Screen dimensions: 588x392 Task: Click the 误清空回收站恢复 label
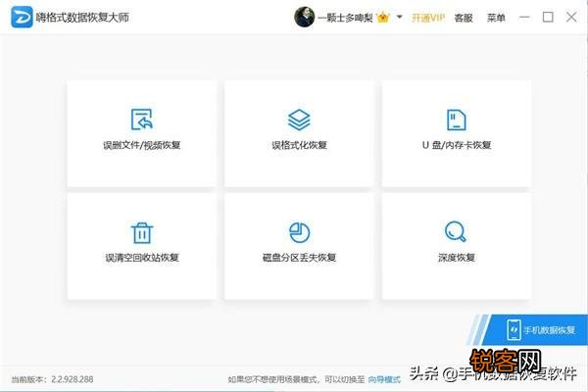click(142, 258)
